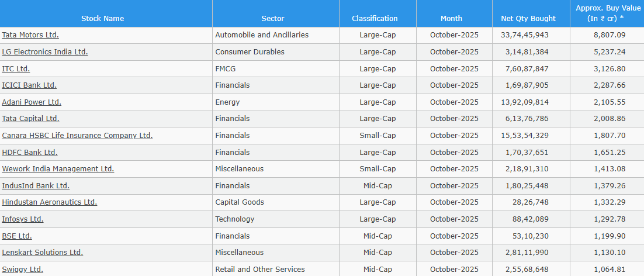The height and width of the screenshot is (276, 644).
Task: Open LG Electronics India Ltd. stock page
Action: (45, 52)
